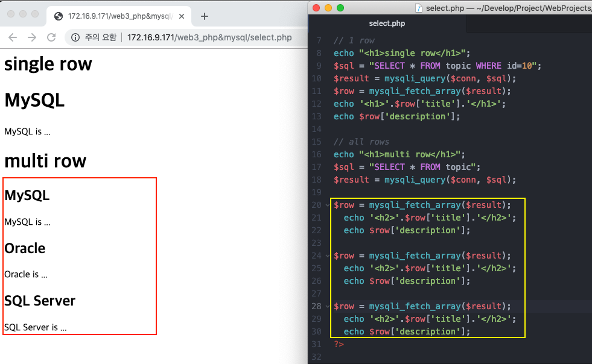Click 'Oracle is ...' description text

click(26, 274)
